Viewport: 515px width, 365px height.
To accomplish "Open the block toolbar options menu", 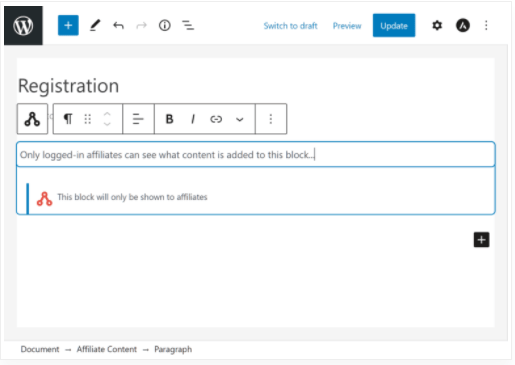I will (x=271, y=119).
